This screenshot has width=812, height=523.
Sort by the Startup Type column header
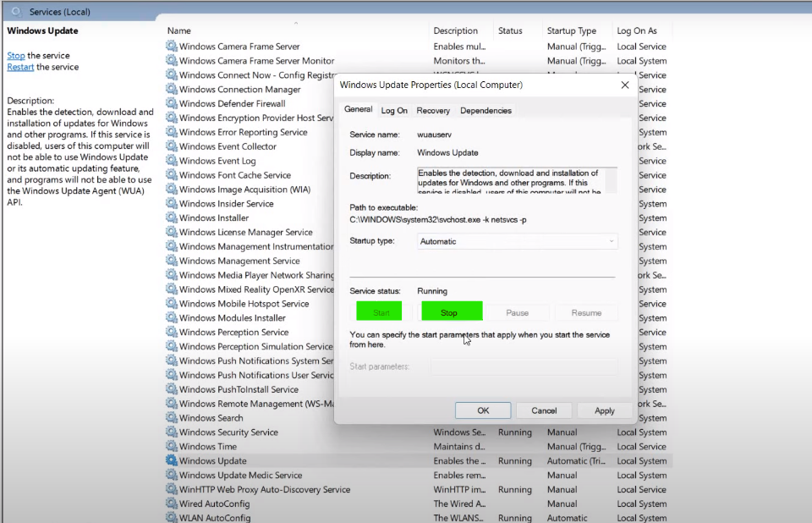click(572, 30)
